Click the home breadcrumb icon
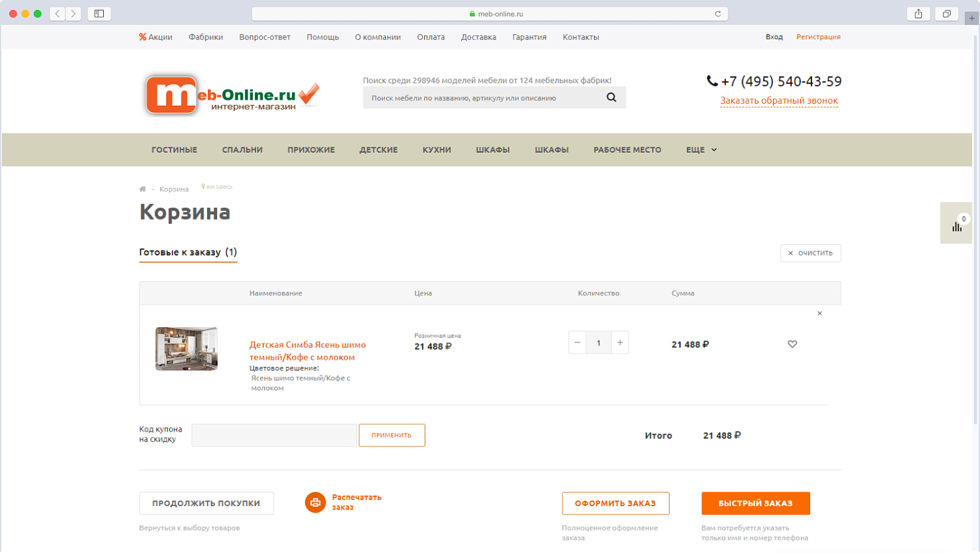The width and height of the screenshot is (980, 553). (142, 189)
